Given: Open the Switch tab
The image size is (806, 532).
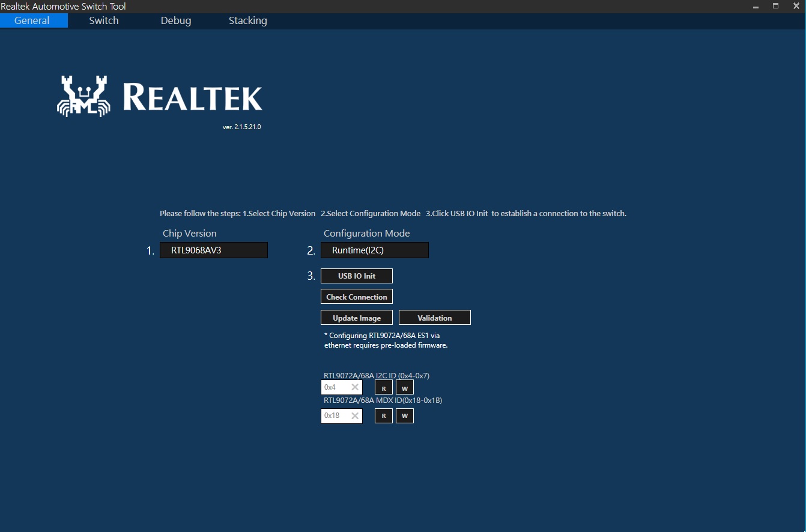Looking at the screenshot, I should (104, 20).
